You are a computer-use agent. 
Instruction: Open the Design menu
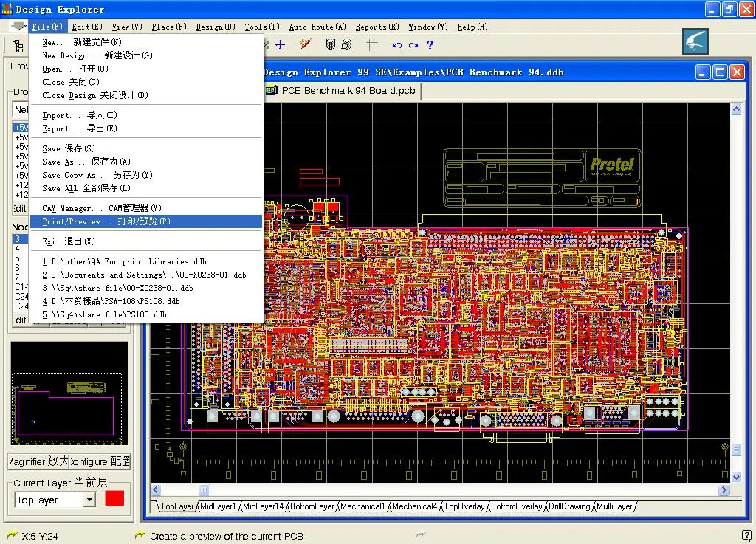click(x=216, y=27)
